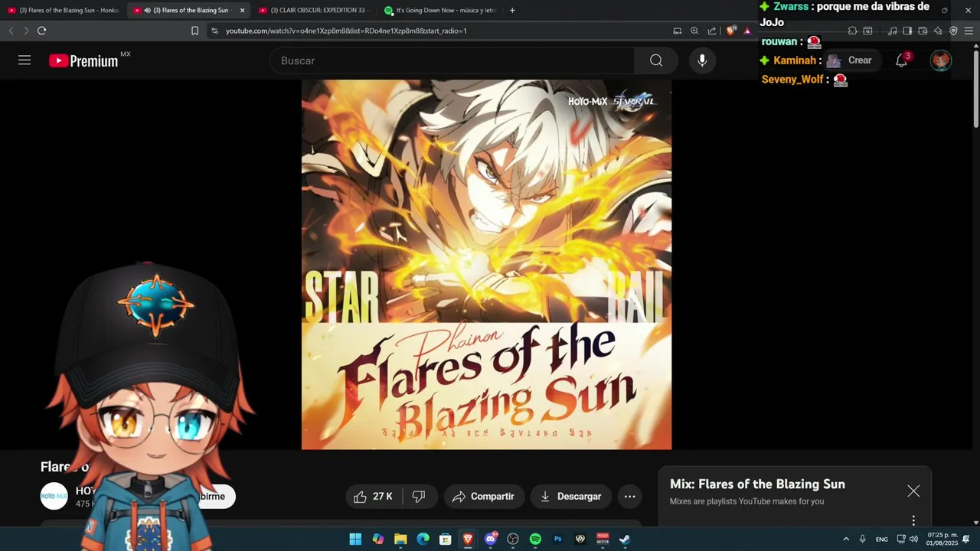Open Photoshop from taskbar

557,539
